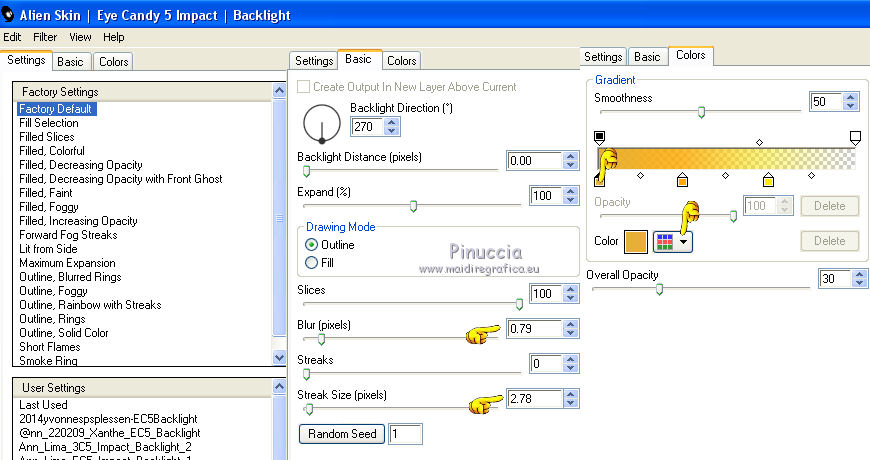Click the Overall Opacity value field
Viewport: 870px width, 460px height.
(836, 278)
